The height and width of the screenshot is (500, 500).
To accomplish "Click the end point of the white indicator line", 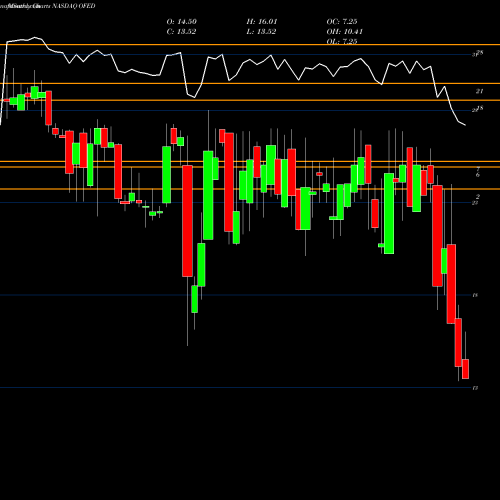I will tap(465, 125).
